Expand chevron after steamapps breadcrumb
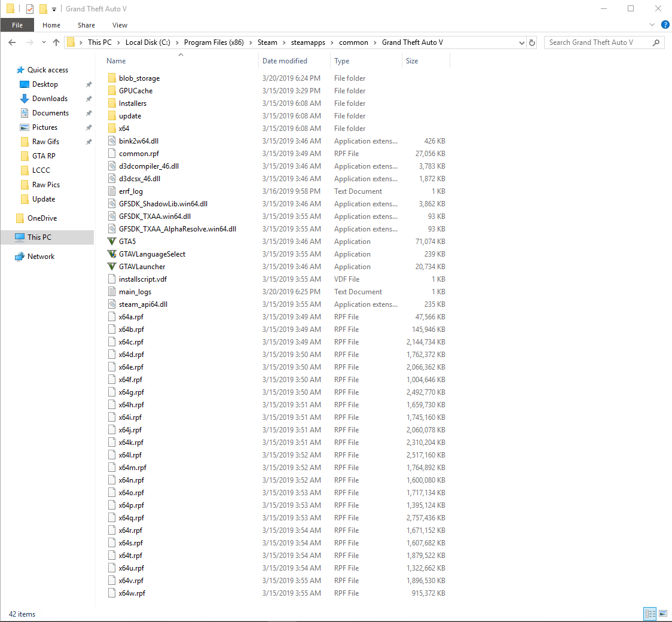Screen dimensions: 672x622 [332, 42]
